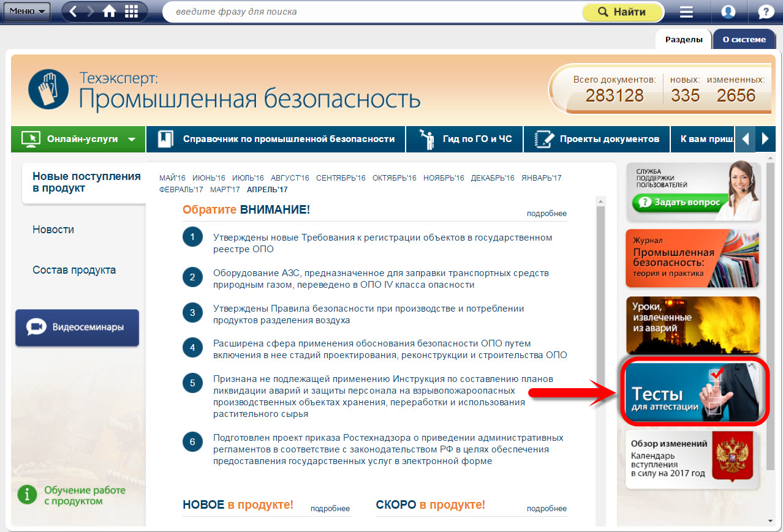Click the Обучение работе с продуктом info icon

point(27,495)
